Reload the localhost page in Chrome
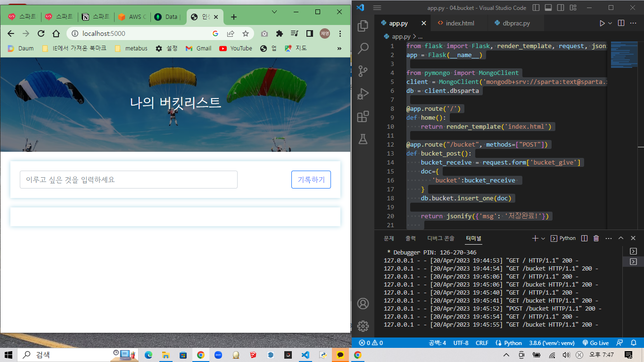The width and height of the screenshot is (644, 362). click(x=41, y=33)
